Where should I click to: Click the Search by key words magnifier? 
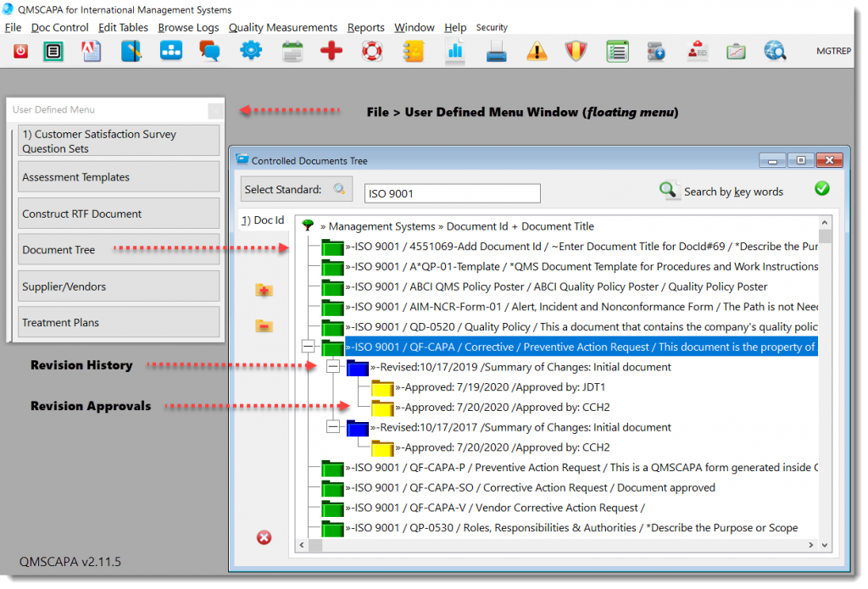click(668, 190)
